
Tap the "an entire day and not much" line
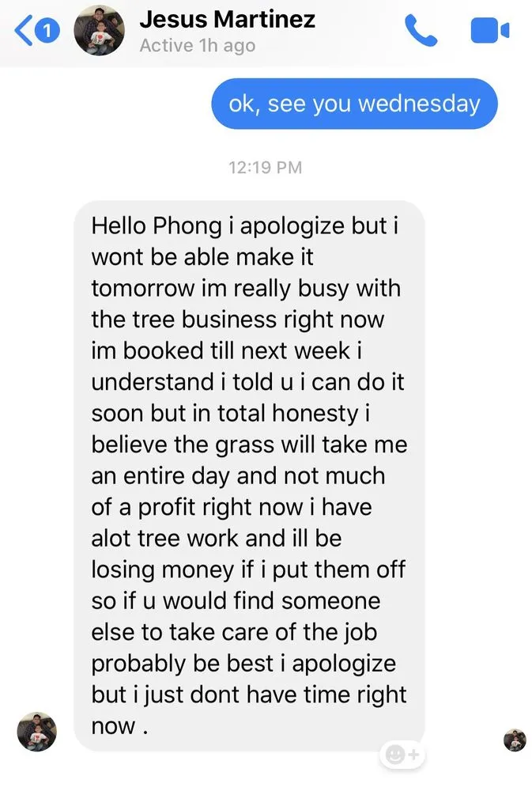pyautogui.click(x=238, y=476)
